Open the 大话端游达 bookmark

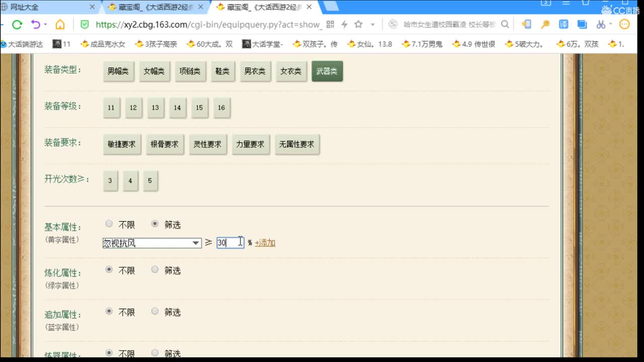click(22, 44)
